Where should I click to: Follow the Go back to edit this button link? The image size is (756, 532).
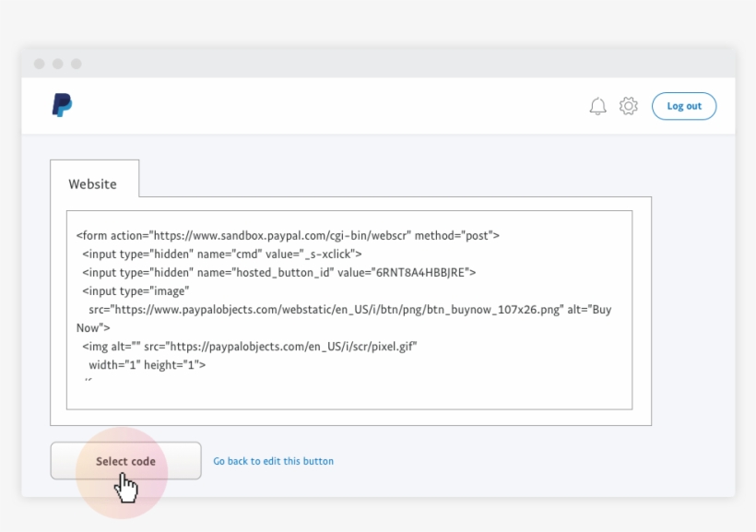pyautogui.click(x=273, y=461)
